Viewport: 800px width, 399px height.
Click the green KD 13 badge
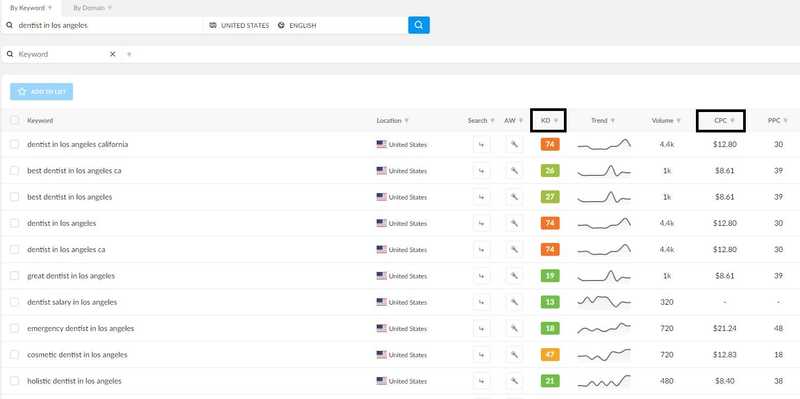click(x=550, y=302)
